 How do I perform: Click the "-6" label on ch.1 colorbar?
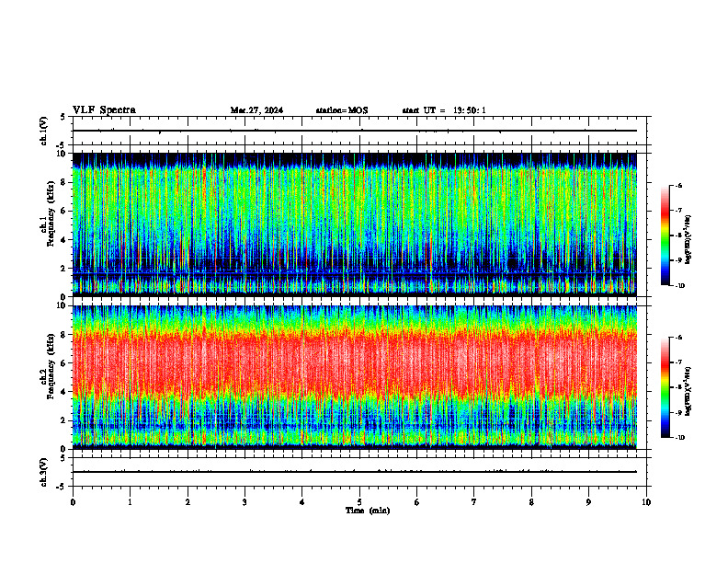(x=678, y=185)
